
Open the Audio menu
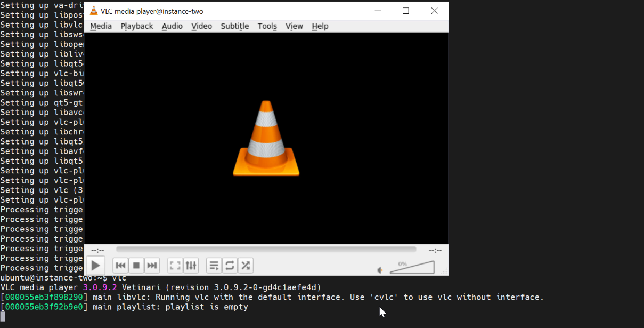tap(172, 26)
